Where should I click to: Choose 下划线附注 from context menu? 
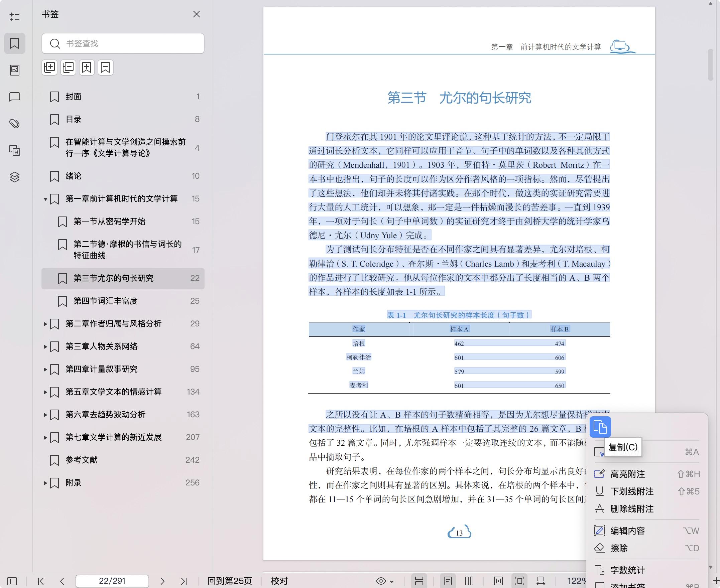click(647, 491)
